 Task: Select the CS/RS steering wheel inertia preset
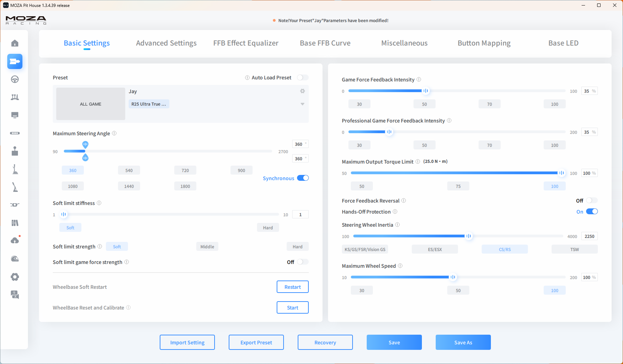504,249
